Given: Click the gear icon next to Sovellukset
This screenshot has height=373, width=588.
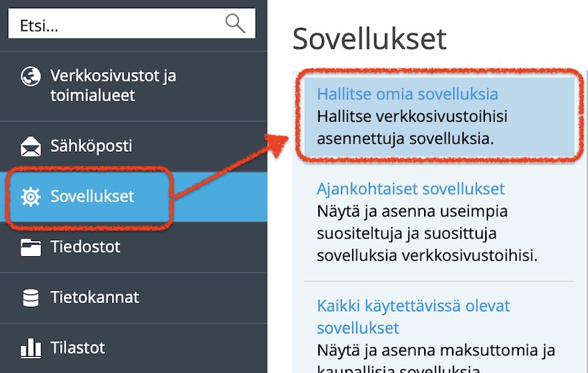Looking at the screenshot, I should tap(31, 197).
